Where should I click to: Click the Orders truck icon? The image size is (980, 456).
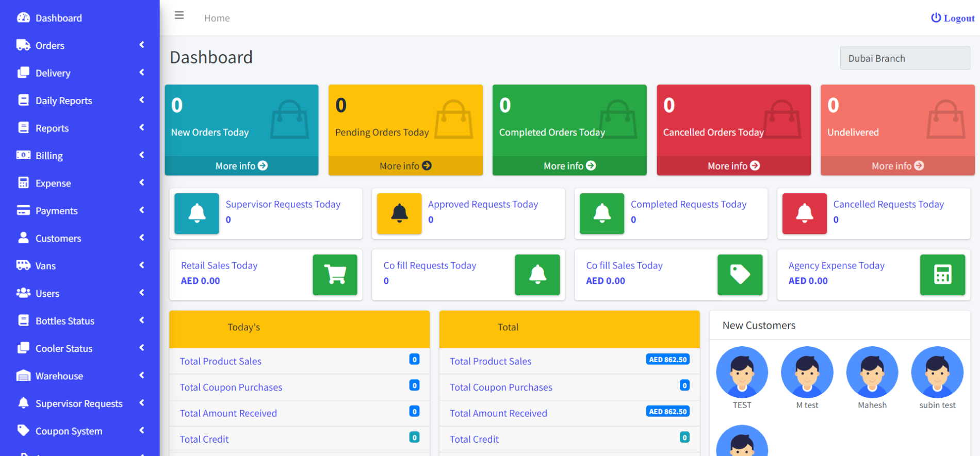pos(23,45)
